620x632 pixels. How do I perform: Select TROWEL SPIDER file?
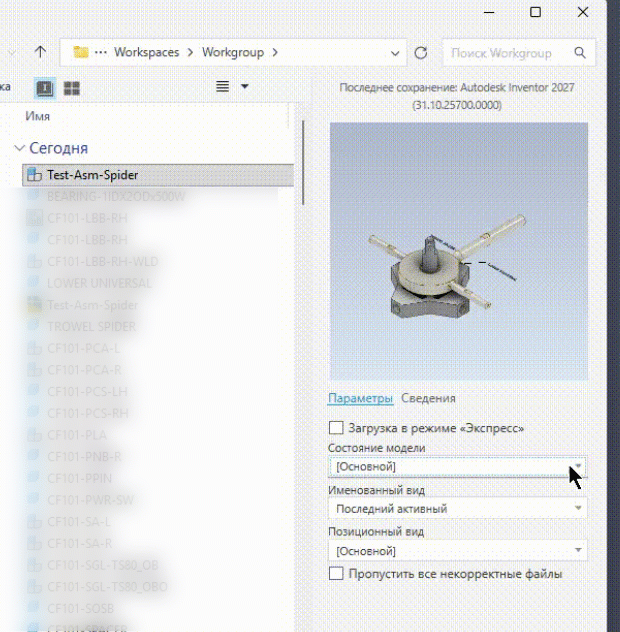tap(92, 326)
